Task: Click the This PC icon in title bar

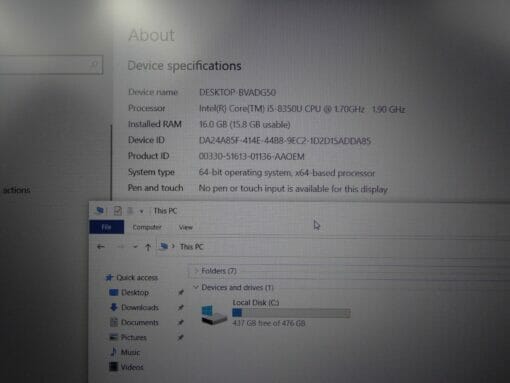Action: point(99,211)
